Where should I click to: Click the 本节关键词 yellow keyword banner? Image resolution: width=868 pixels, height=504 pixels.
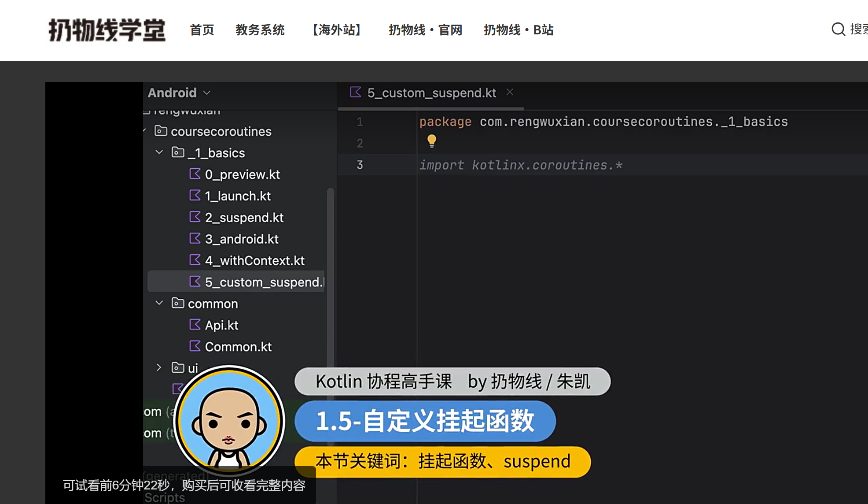[443, 462]
